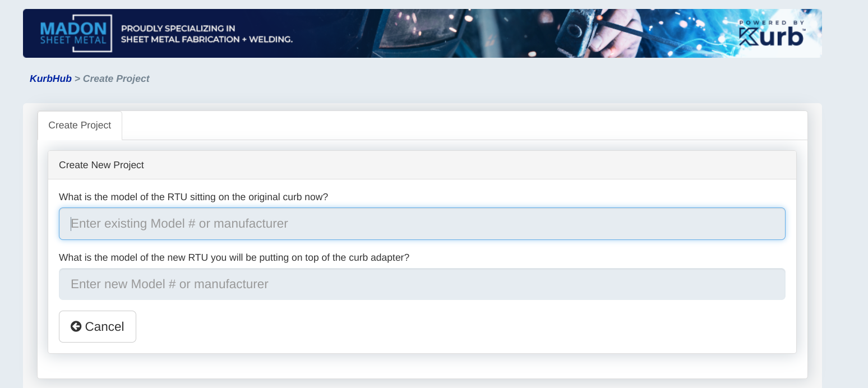The height and width of the screenshot is (388, 868).
Task: Click into the new RTU model field
Action: 422,284
